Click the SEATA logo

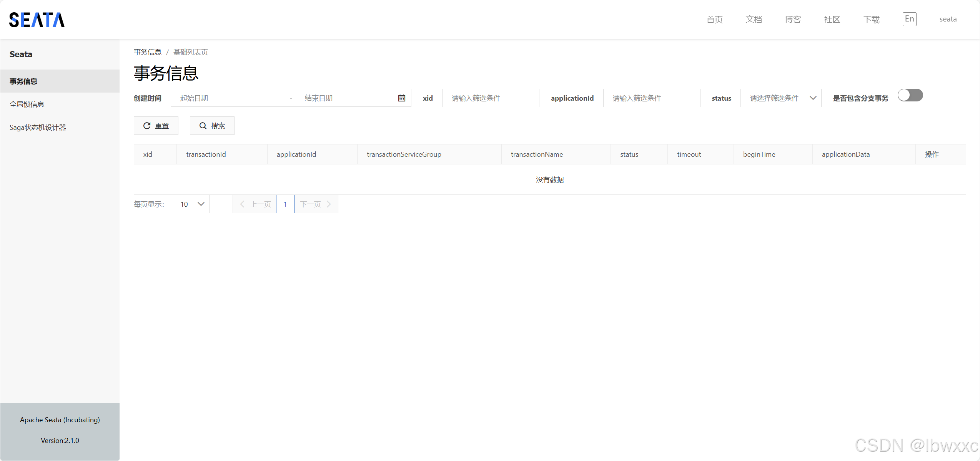pyautogui.click(x=37, y=20)
